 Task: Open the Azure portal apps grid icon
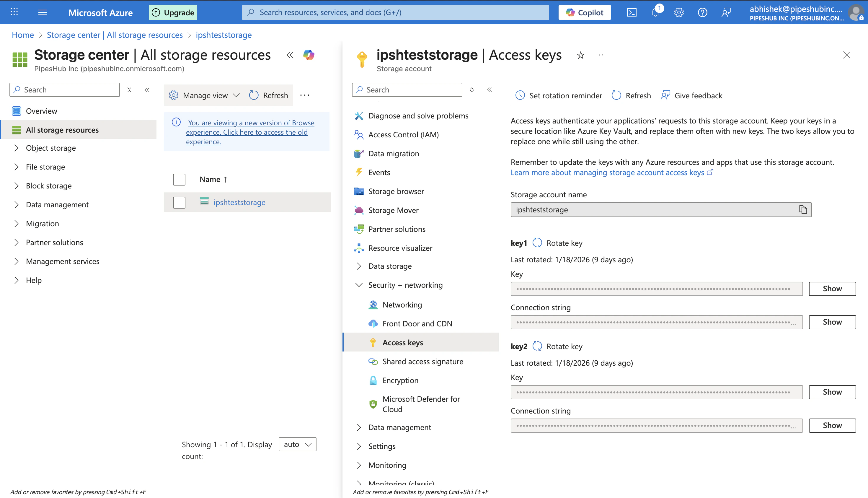pyautogui.click(x=14, y=12)
